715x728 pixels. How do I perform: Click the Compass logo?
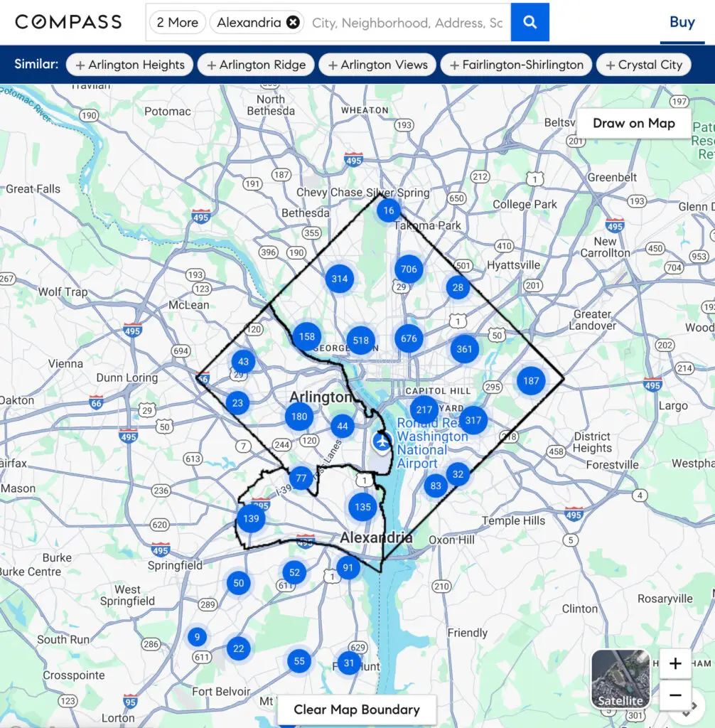click(x=68, y=22)
